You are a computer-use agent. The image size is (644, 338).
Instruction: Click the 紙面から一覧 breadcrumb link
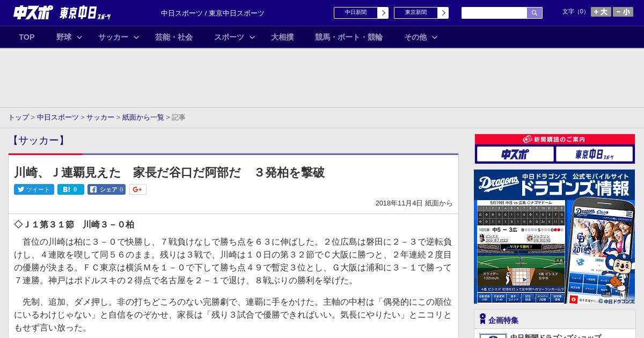pos(143,117)
